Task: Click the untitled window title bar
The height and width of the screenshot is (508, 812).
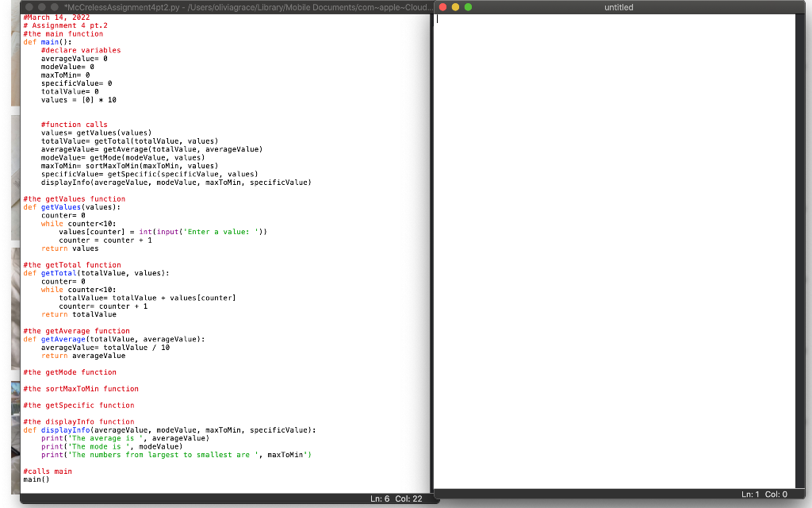Action: tap(619, 7)
